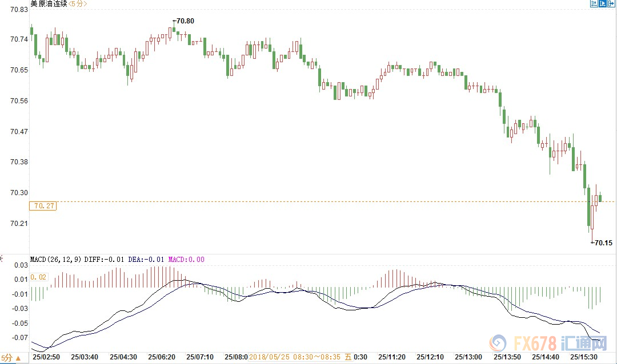Open the 5分 period selector at bottom left
This screenshot has height=364, width=617.
(11, 358)
